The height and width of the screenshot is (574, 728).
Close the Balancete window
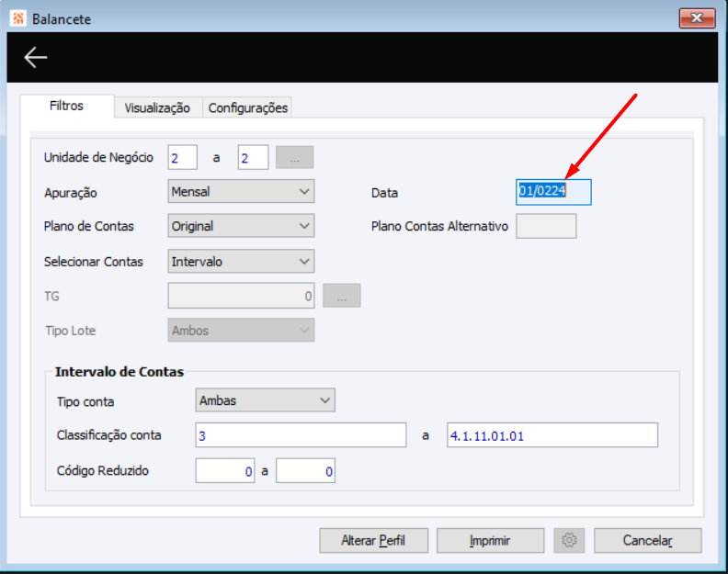click(697, 18)
